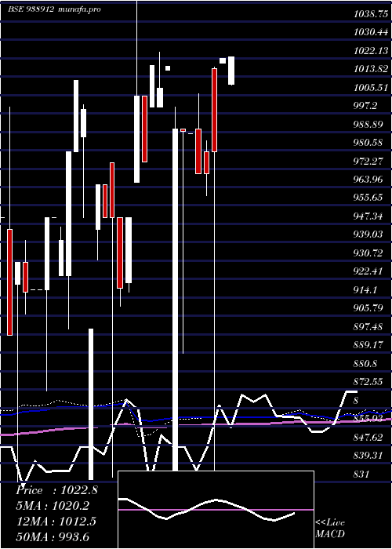
Task: Click the MACD inset chart panel
Action: pyautogui.click(x=216, y=510)
